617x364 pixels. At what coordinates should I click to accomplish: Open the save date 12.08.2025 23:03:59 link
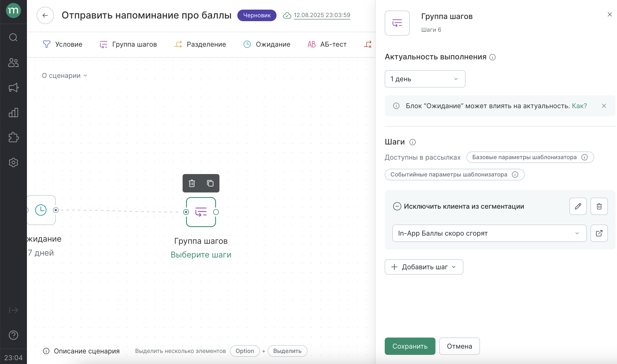click(322, 15)
